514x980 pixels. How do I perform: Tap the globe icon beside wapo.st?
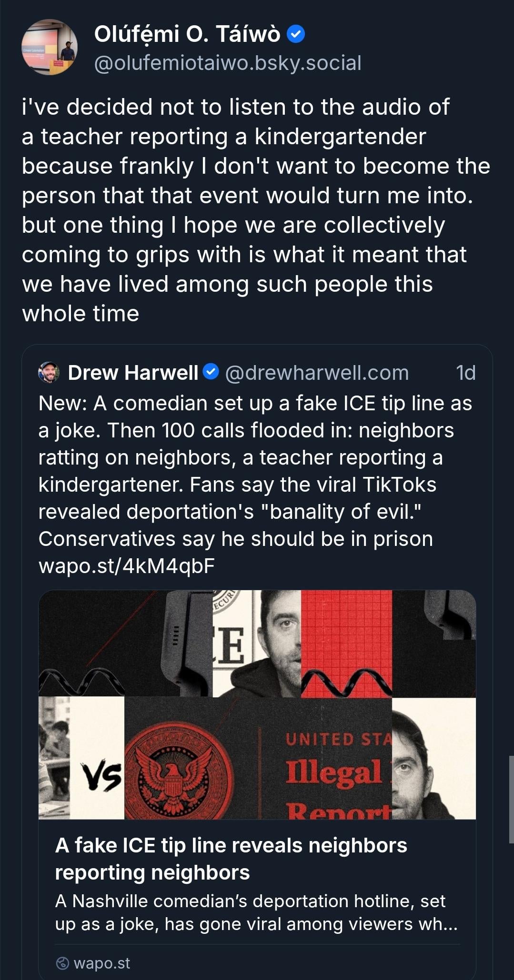tap(62, 963)
